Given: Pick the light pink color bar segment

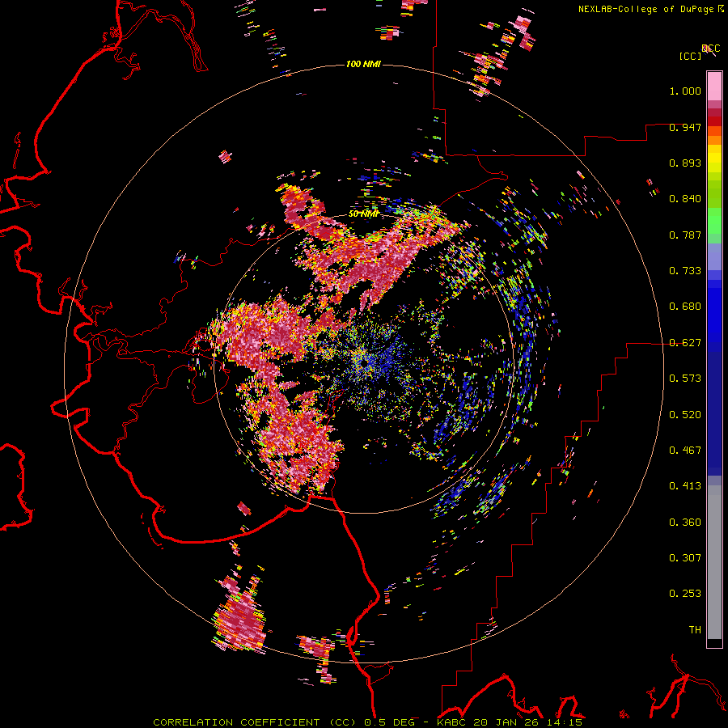Looking at the screenshot, I should (x=714, y=87).
